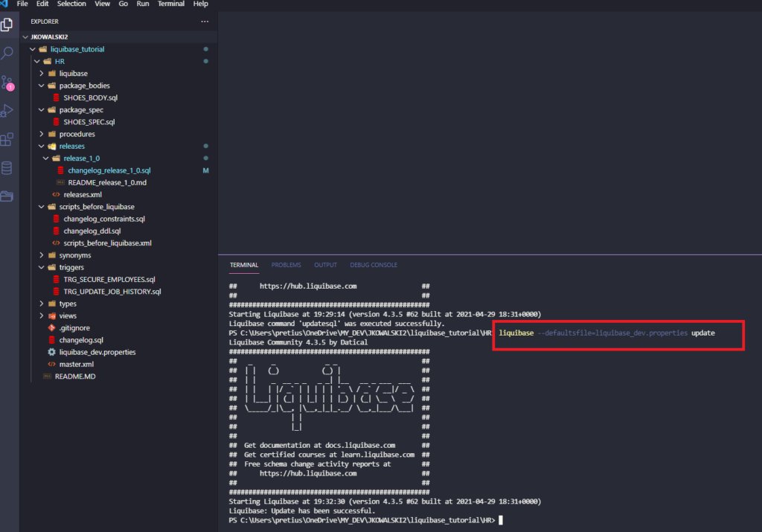This screenshot has width=762, height=532.
Task: Click the releases.xml code file icon
Action: 57,194
